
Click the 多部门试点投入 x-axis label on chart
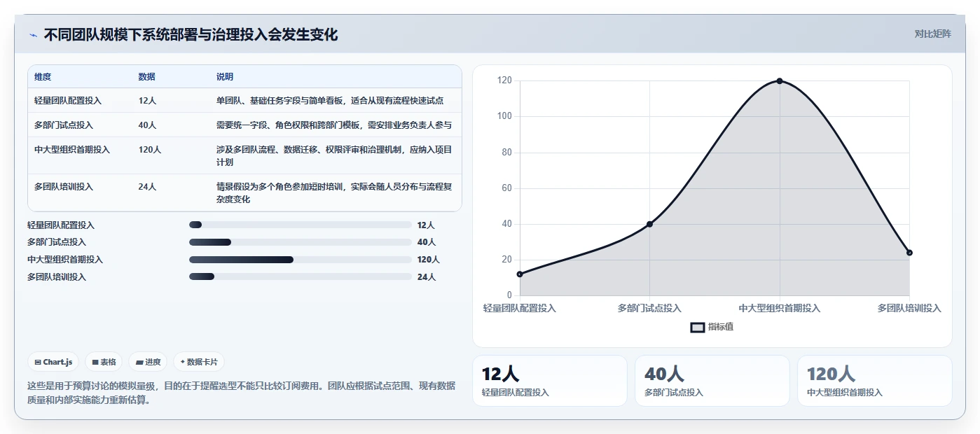(649, 308)
